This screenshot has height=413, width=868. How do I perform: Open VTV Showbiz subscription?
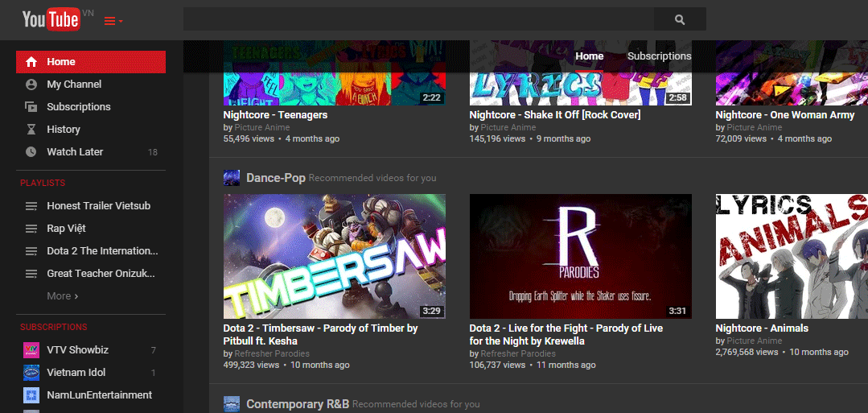point(77,350)
